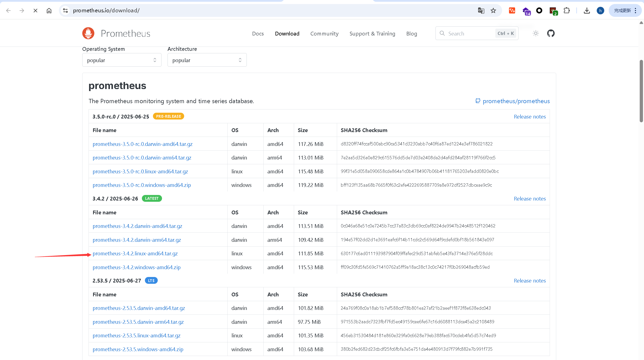Open the Operating System dropdown
The height and width of the screenshot is (360, 644).
coord(122,60)
